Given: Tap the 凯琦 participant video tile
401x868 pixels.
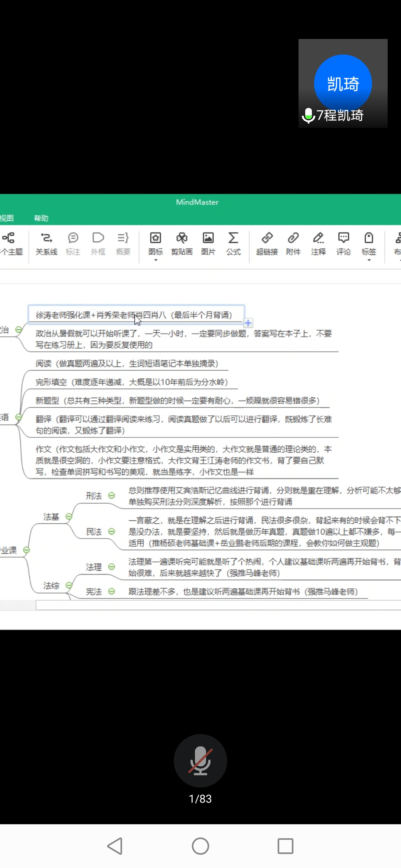Looking at the screenshot, I should pos(343,83).
